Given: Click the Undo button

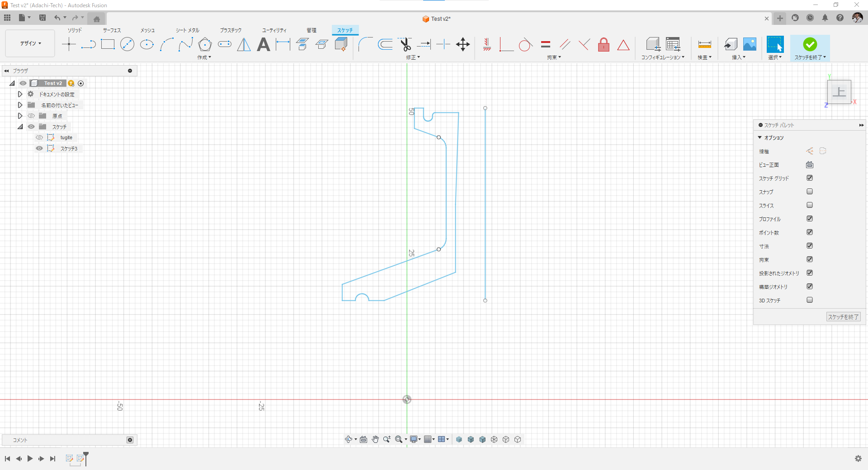Looking at the screenshot, I should click(x=57, y=18).
